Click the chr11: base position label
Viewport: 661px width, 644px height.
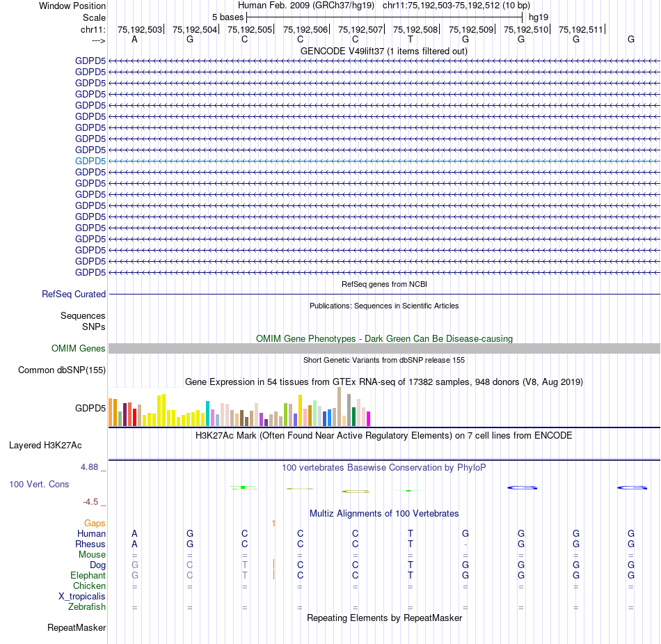93,29
